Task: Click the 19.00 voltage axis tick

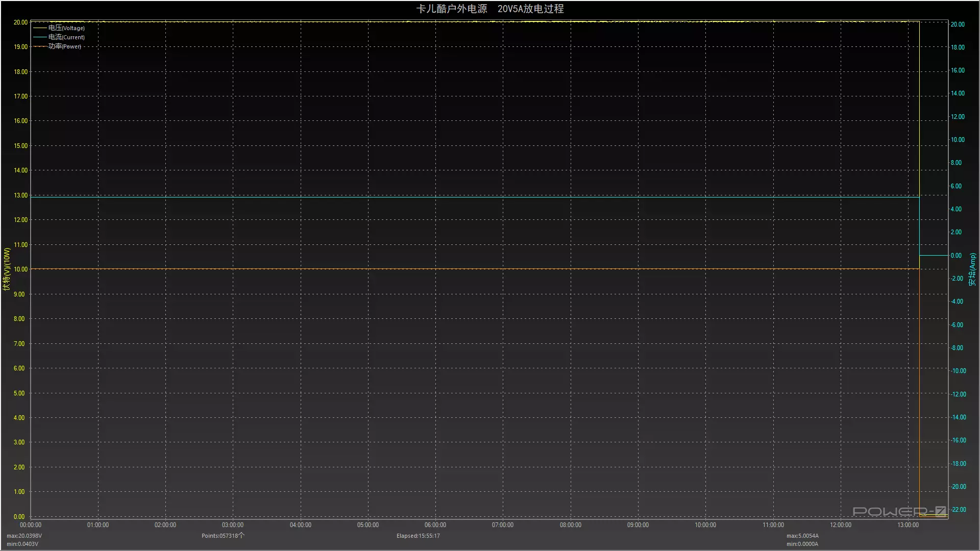Action: tap(21, 47)
